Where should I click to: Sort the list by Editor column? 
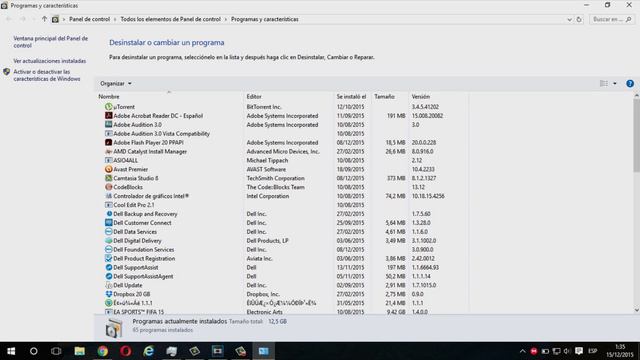coord(254,97)
